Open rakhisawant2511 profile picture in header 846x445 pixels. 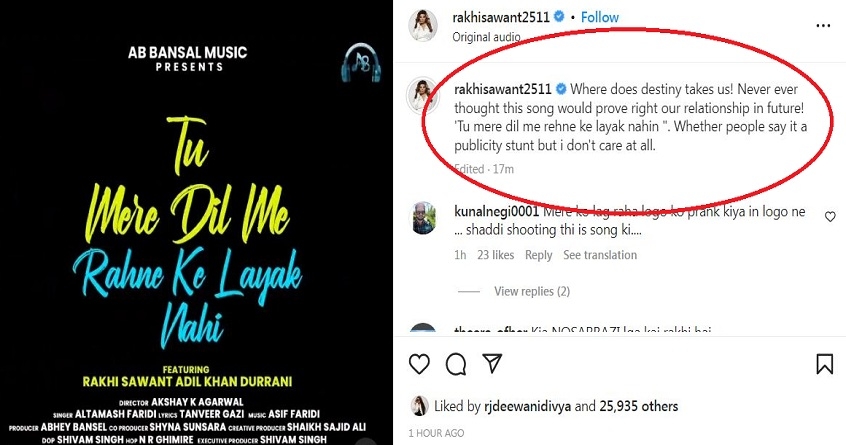coord(424,25)
